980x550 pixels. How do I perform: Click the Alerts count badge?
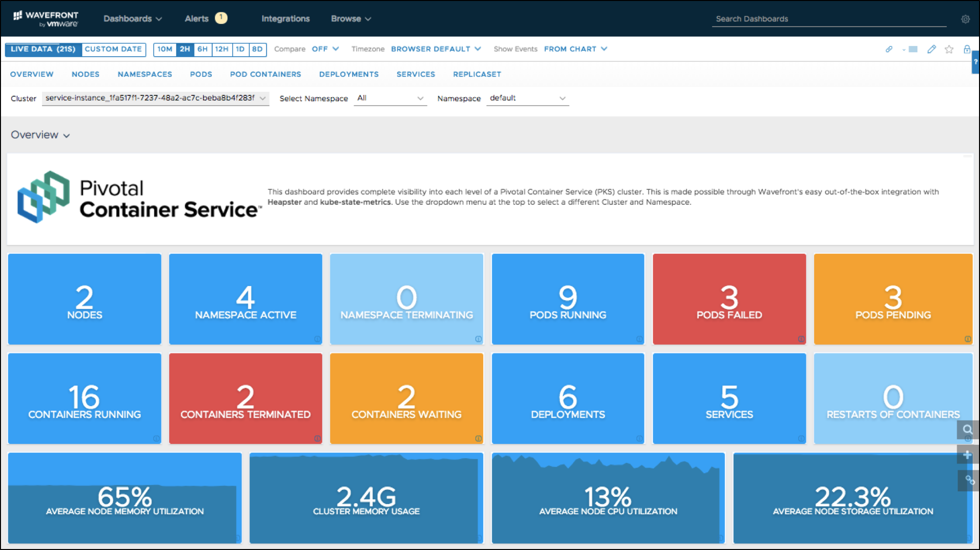pyautogui.click(x=221, y=18)
